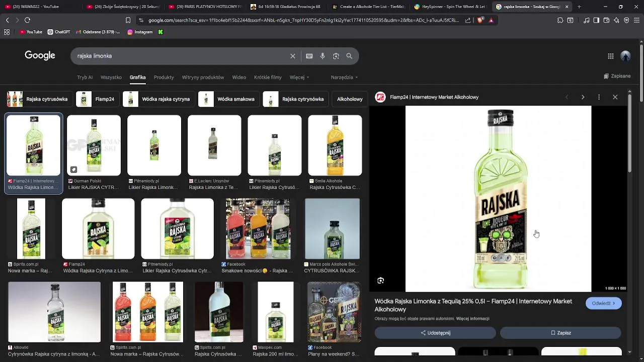Click the Zapisz save button
Screen dimensions: 644x362
click(560, 333)
